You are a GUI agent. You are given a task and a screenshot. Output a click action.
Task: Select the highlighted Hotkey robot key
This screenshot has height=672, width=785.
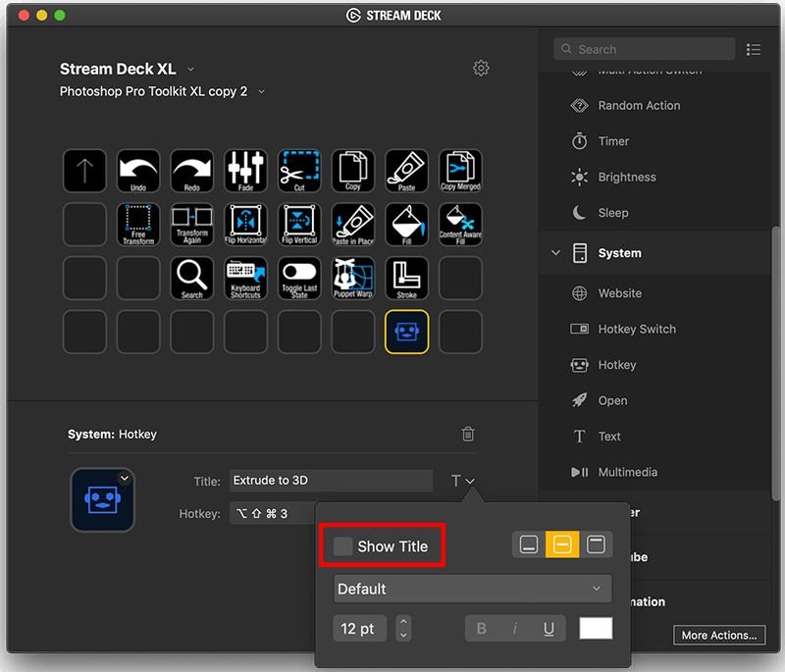coord(406,332)
